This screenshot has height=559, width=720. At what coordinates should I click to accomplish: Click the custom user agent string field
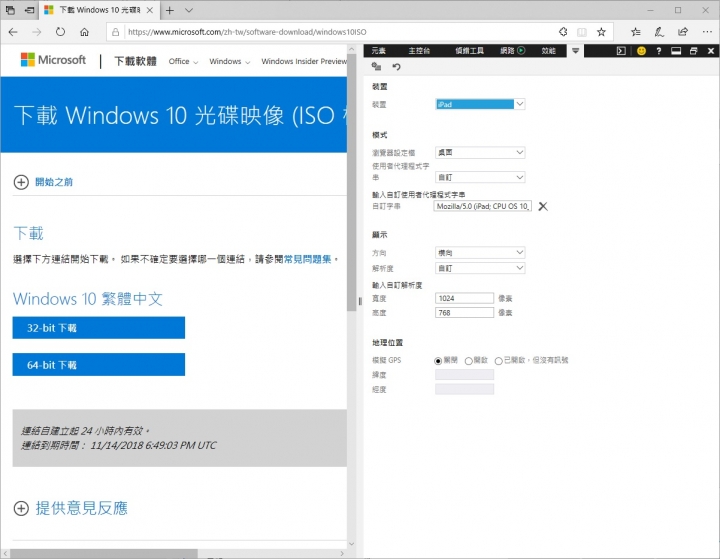(483, 206)
